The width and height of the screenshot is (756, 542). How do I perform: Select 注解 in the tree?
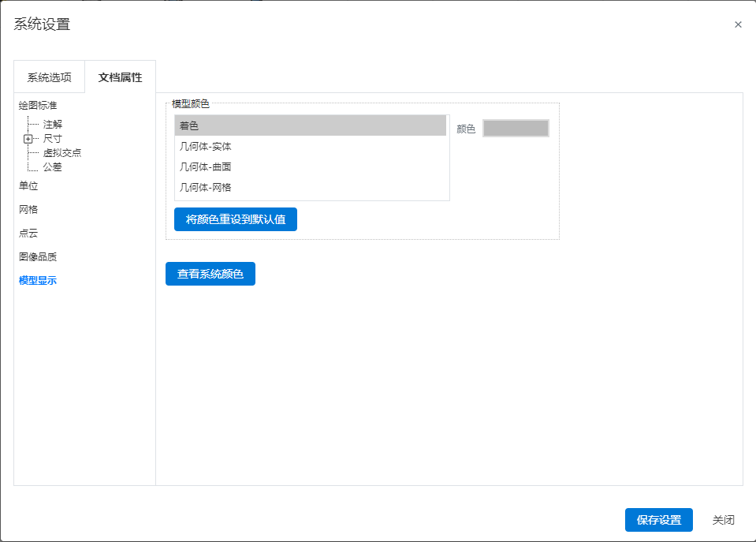[x=53, y=125]
